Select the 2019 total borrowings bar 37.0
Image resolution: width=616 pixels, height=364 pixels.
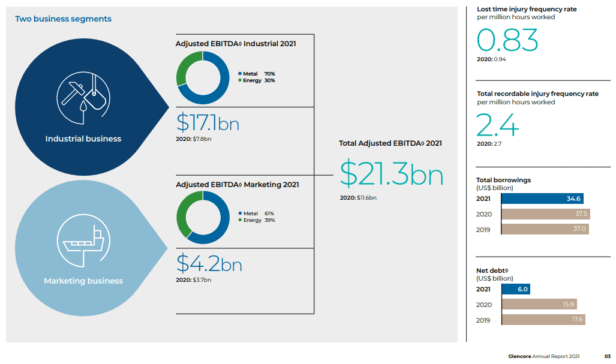[545, 229]
